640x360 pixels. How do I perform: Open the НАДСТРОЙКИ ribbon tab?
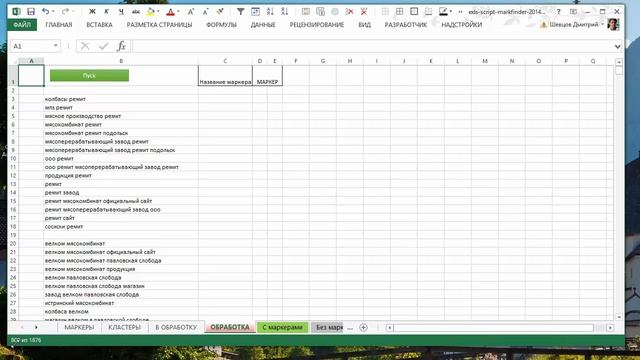462,25
